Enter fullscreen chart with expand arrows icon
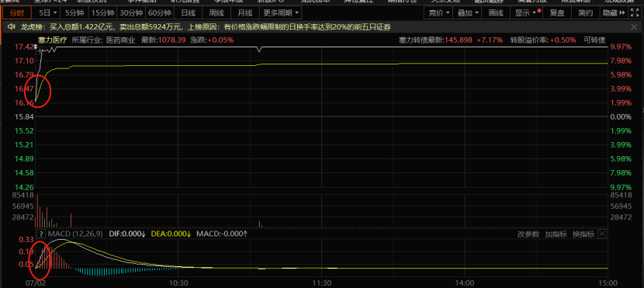 point(635,12)
